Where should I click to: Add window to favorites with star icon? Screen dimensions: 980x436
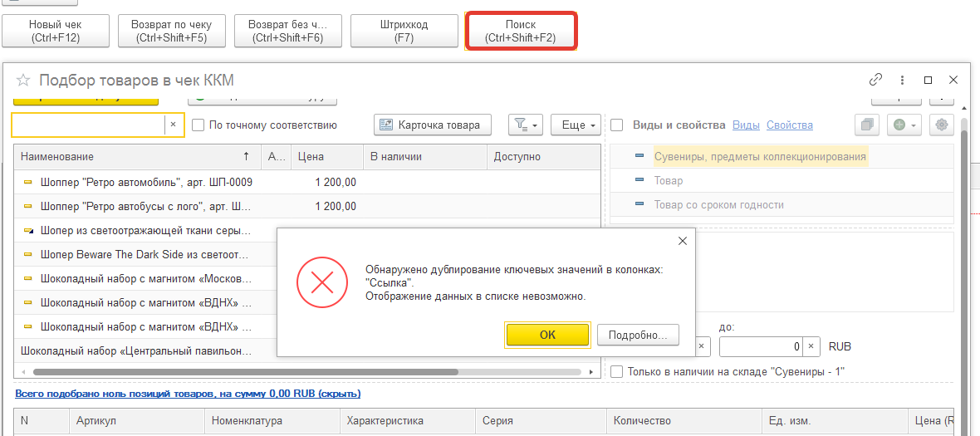pyautogui.click(x=23, y=81)
